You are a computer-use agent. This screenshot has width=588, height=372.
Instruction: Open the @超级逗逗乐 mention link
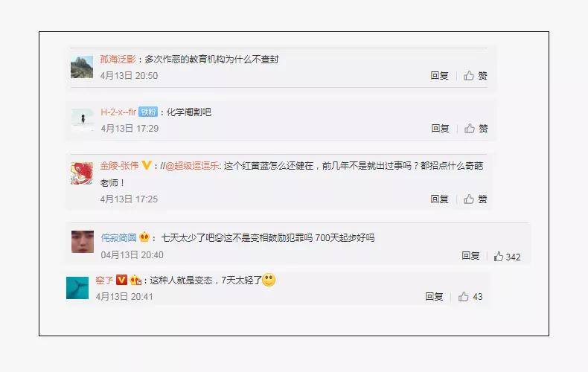[x=193, y=165]
